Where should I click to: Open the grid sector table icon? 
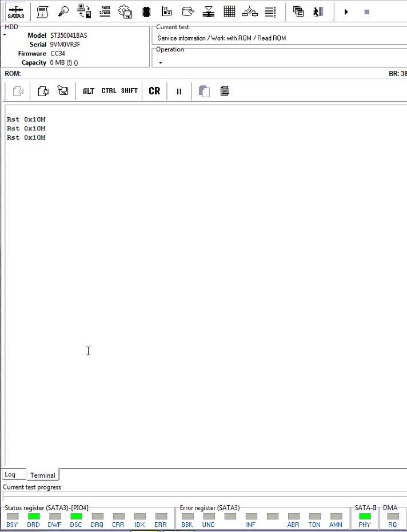pos(229,11)
